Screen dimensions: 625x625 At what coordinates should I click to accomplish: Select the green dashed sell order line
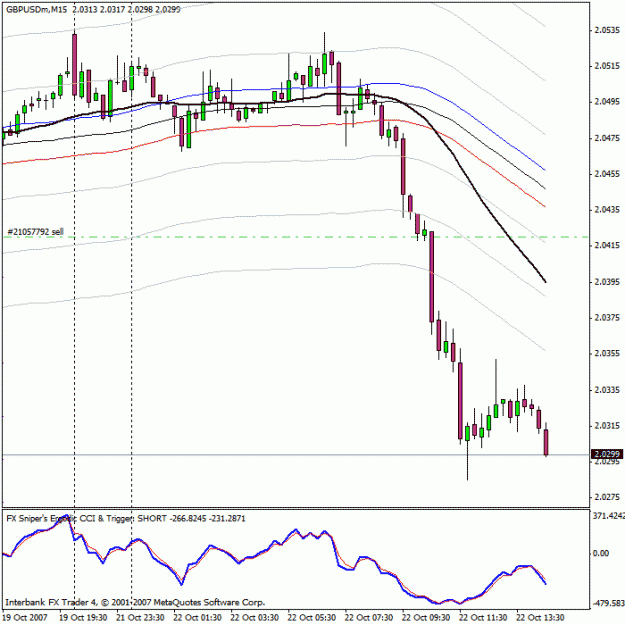(295, 237)
